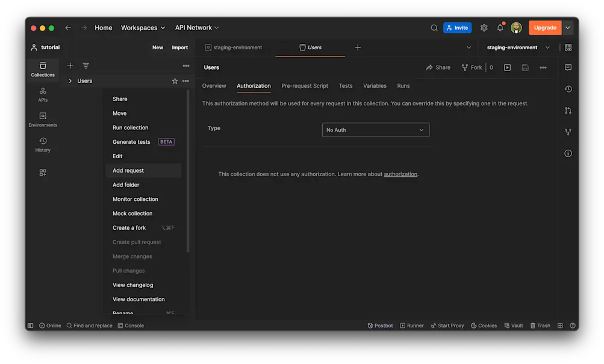Open the Vault from the bottom bar
This screenshot has width=604, height=364.
tap(513, 325)
